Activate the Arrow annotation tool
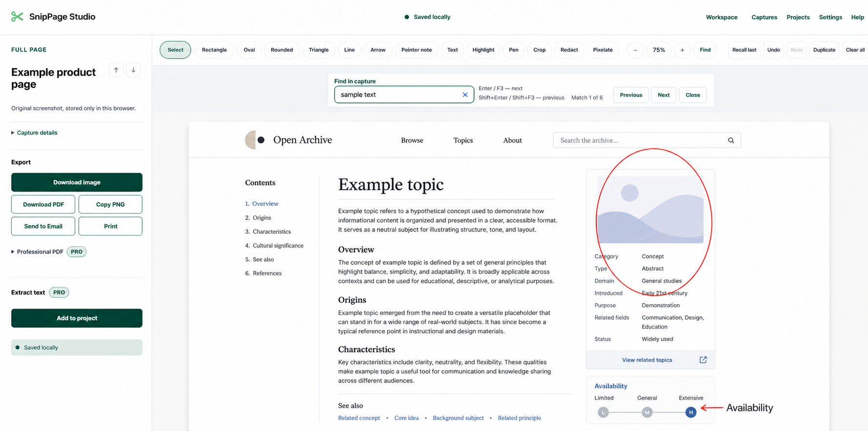The image size is (868, 431). tap(378, 50)
